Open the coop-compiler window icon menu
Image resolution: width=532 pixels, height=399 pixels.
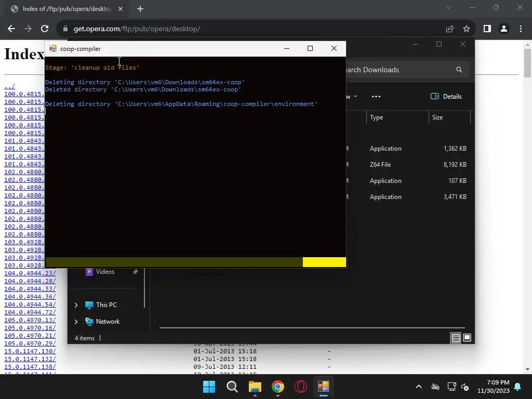53,48
